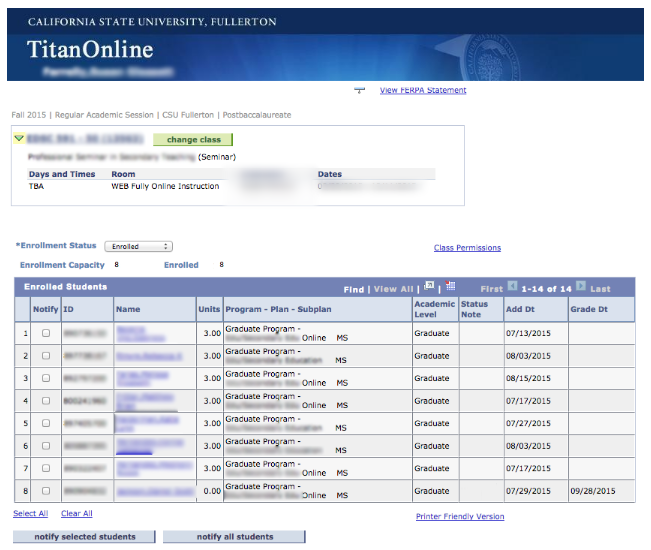The height and width of the screenshot is (550, 651).
Task: Click the Last pagination link
Action: tap(600, 289)
